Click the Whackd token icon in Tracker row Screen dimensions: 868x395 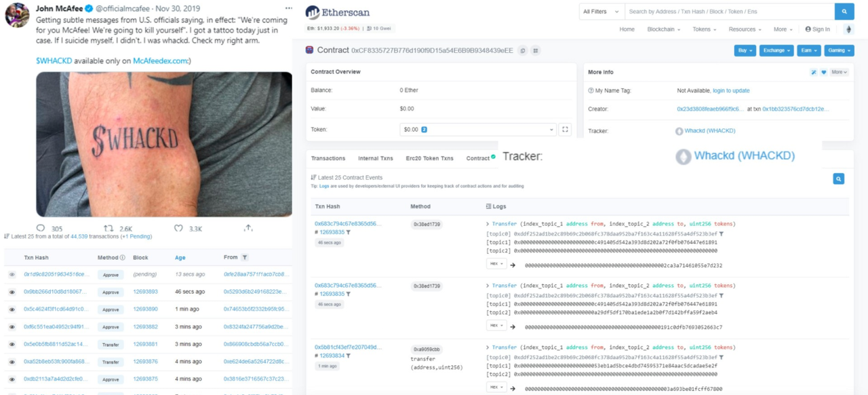[x=679, y=131]
